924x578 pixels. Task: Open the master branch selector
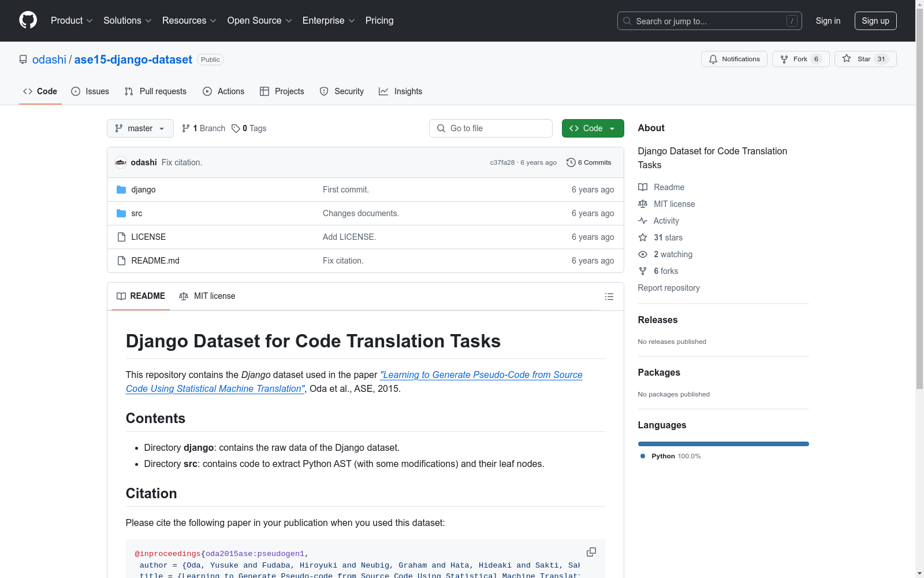click(140, 128)
